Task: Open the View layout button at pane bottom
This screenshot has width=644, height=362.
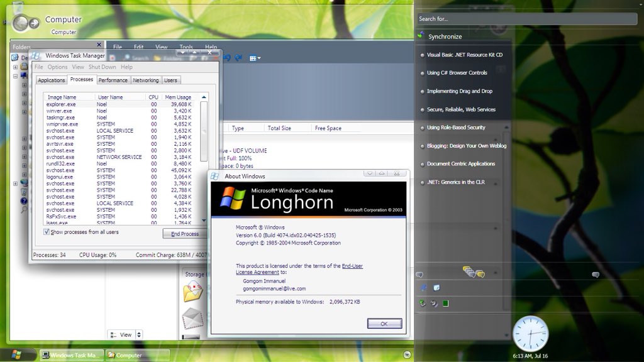Action: point(121,334)
